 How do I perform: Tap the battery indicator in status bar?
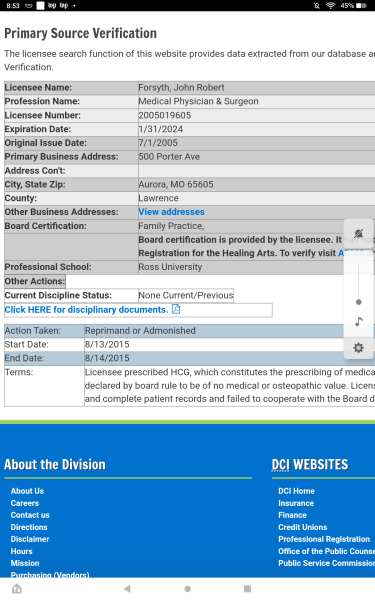(361, 5)
